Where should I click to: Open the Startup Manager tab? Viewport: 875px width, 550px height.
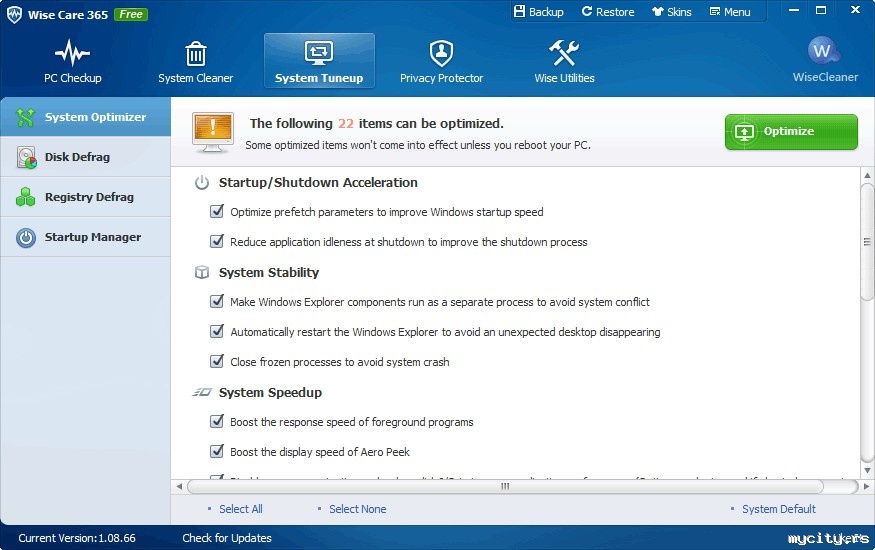point(85,237)
